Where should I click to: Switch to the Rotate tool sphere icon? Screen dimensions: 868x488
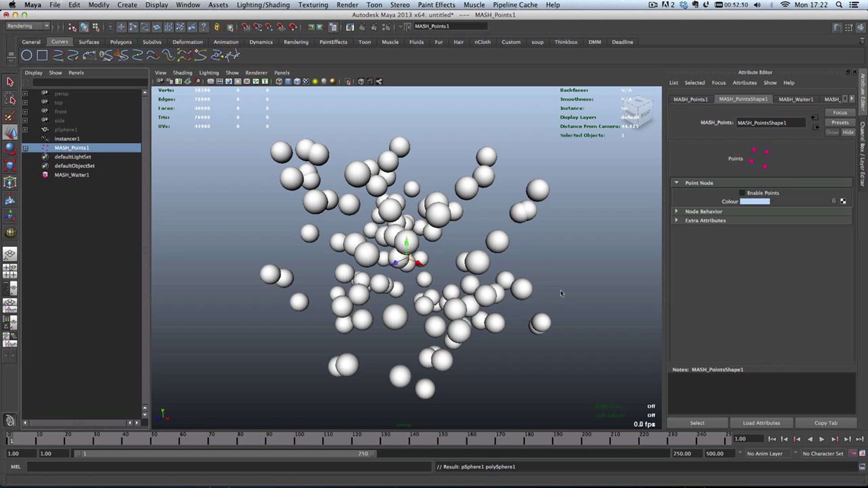coord(10,149)
